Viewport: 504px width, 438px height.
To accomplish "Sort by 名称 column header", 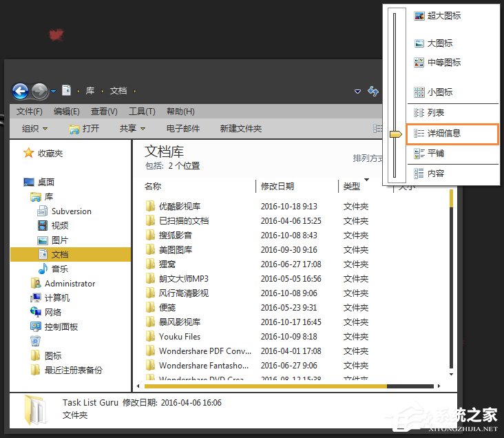I will point(153,186).
